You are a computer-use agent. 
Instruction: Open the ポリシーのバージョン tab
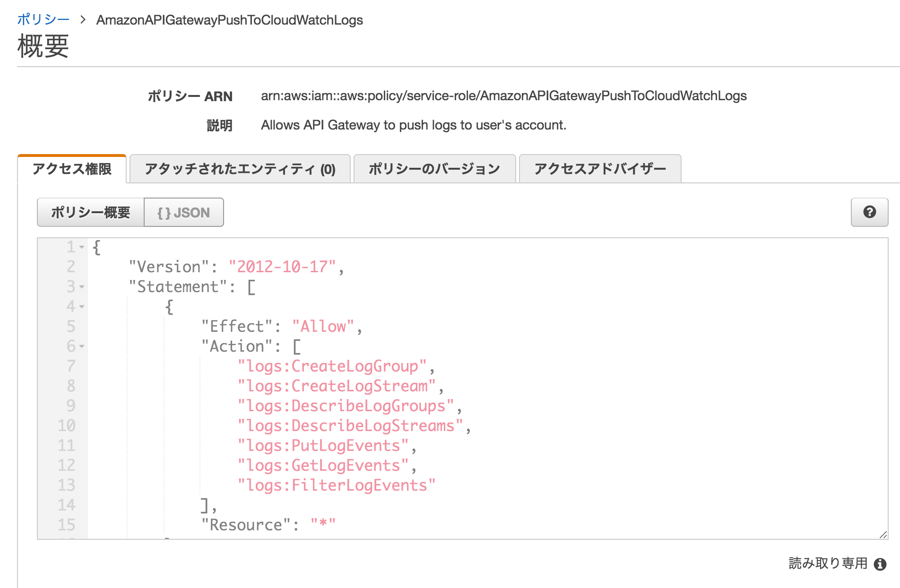point(434,169)
